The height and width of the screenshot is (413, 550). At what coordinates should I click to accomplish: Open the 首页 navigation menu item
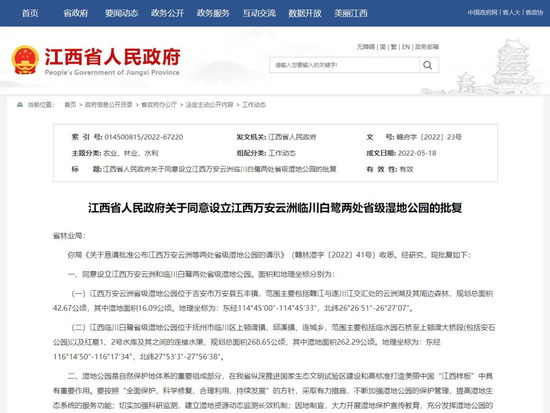point(30,13)
